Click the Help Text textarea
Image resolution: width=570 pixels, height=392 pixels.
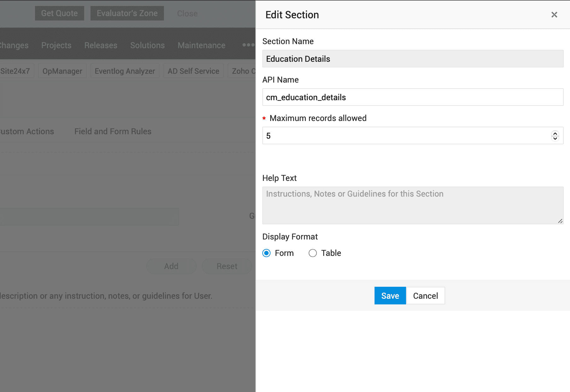[412, 205]
